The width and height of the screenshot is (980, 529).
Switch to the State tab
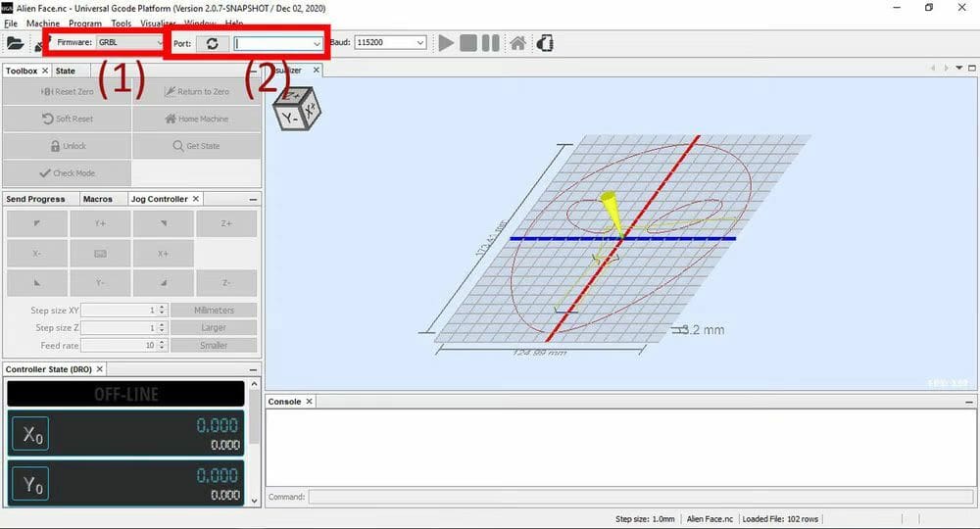click(x=66, y=71)
